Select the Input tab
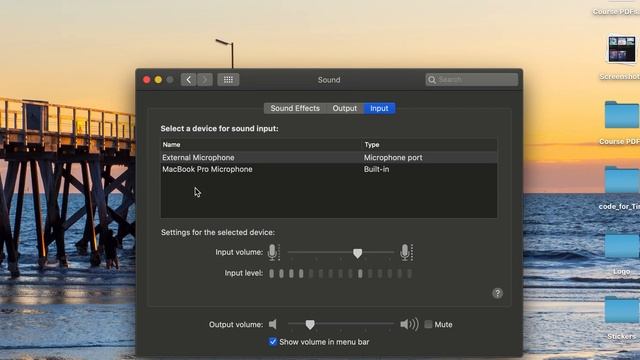Screen dimensions: 640x360 pyautogui.click(x=379, y=108)
